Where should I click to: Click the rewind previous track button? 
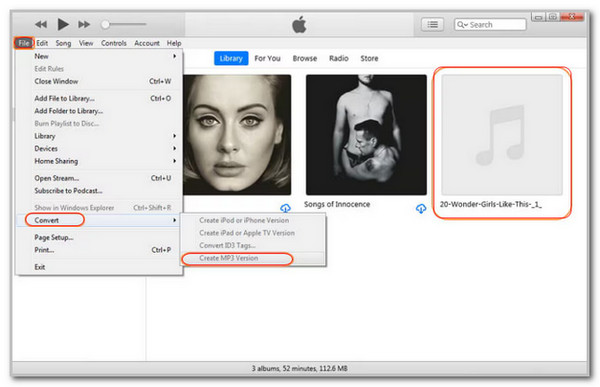[41, 24]
